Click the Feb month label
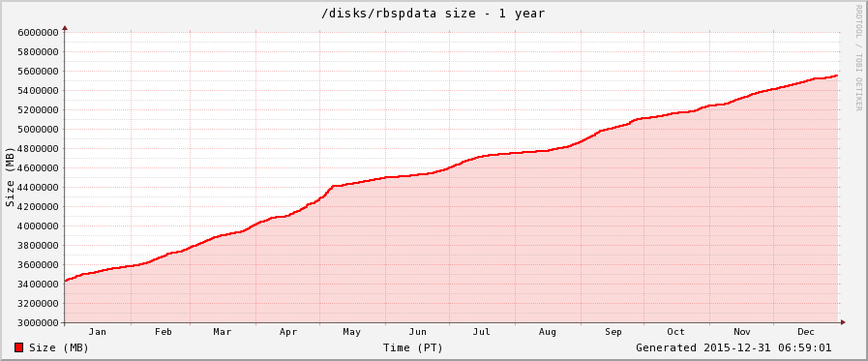 pos(164,332)
